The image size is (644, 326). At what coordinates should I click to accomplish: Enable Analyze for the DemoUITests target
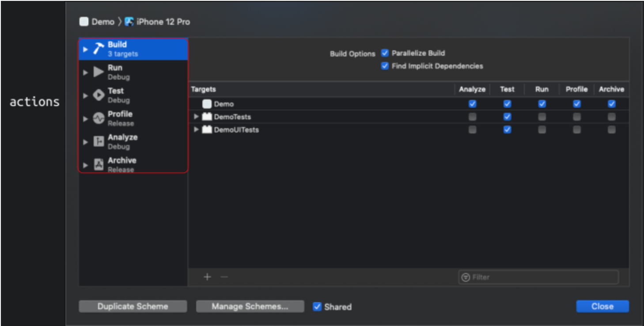click(473, 130)
